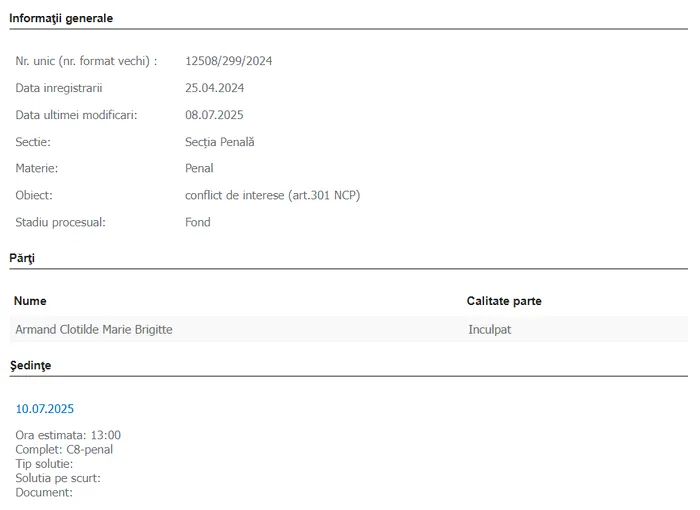The image size is (700, 510).
Task: Click the Secția Penală section value
Action: 220,142
